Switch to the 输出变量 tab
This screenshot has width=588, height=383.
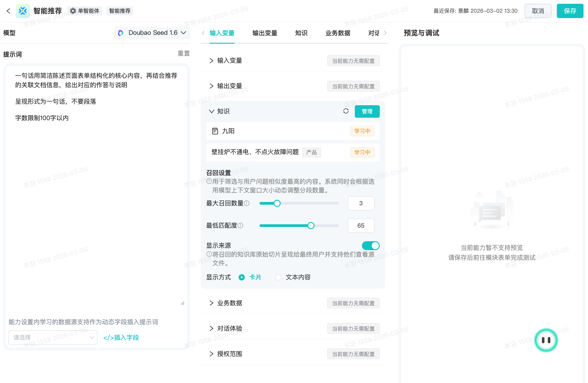(265, 33)
